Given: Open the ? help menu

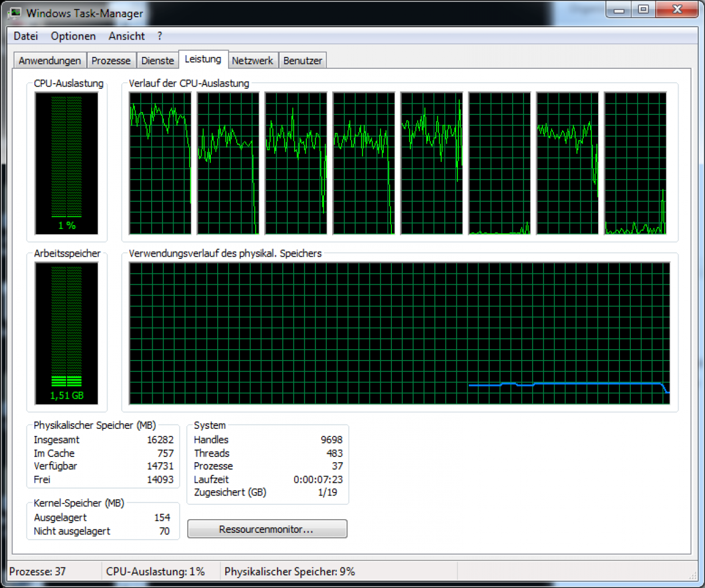Looking at the screenshot, I should point(160,36).
